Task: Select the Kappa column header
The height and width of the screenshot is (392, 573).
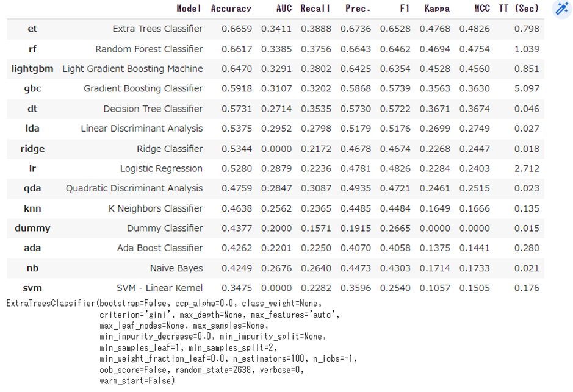Action: (x=436, y=9)
